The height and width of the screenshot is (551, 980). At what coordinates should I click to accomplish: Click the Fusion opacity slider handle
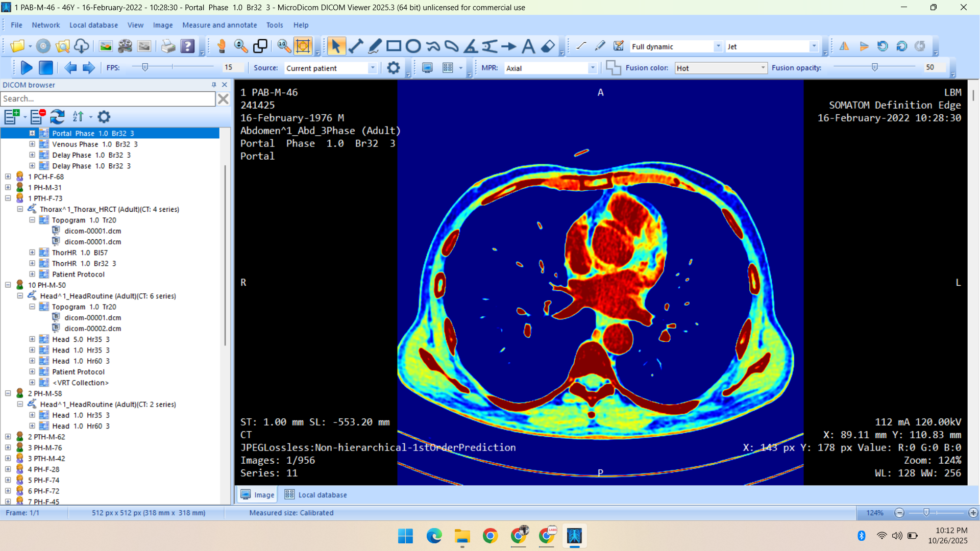tap(874, 67)
